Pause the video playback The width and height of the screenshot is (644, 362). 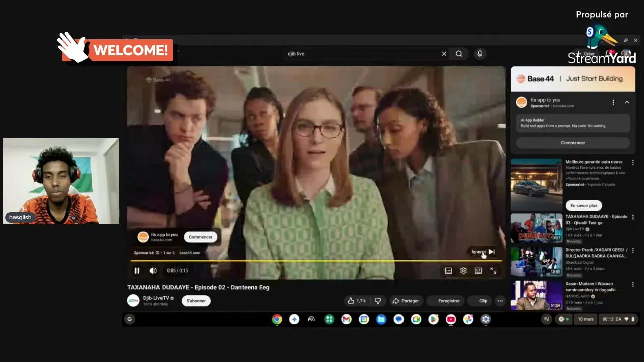point(137,270)
